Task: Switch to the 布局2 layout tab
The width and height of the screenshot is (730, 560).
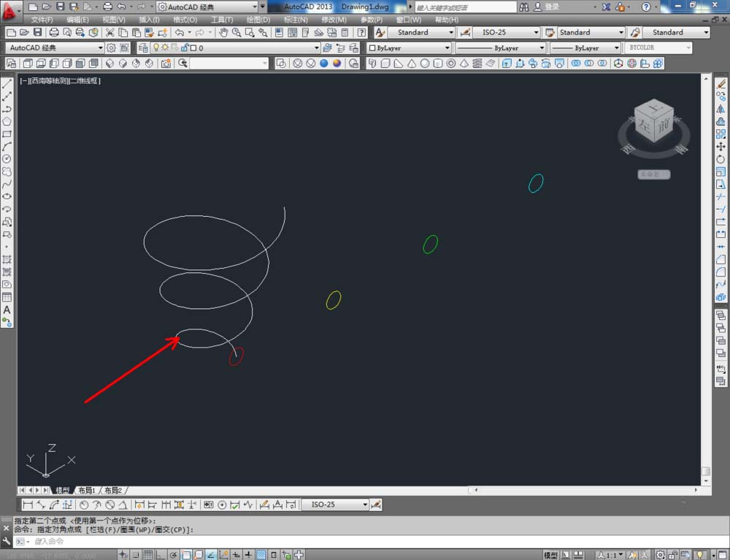Action: (113, 490)
